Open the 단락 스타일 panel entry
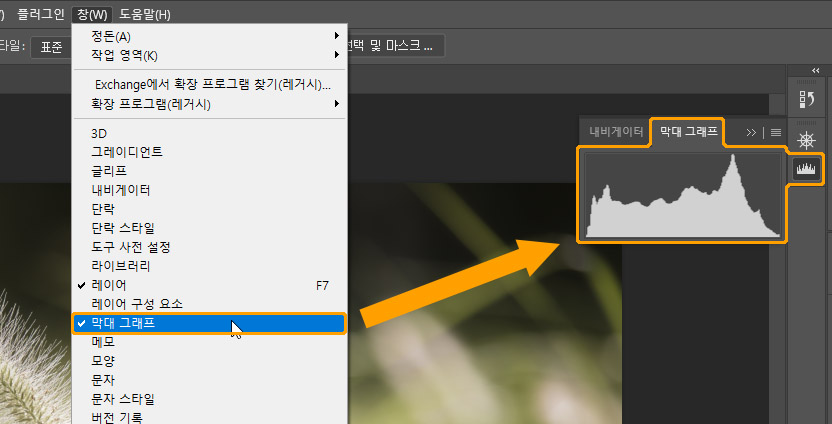 (209, 228)
